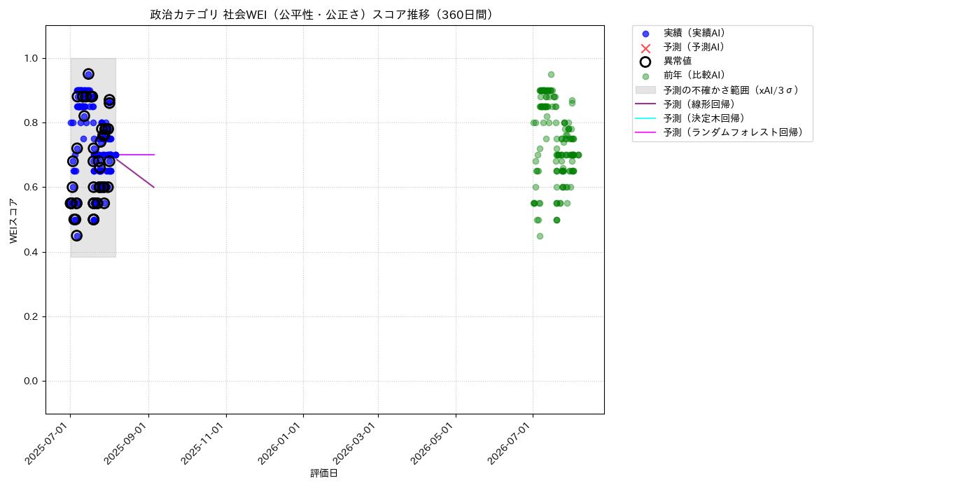This screenshot has width=980, height=490.
Task: Click the y-axis label WEIスコア
Action: tap(14, 220)
